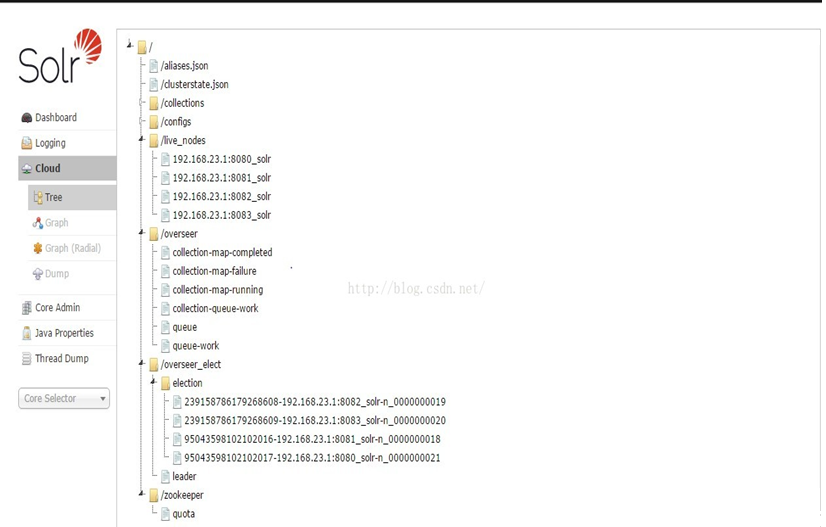
Task: Open the Dashboard page
Action: click(x=56, y=118)
